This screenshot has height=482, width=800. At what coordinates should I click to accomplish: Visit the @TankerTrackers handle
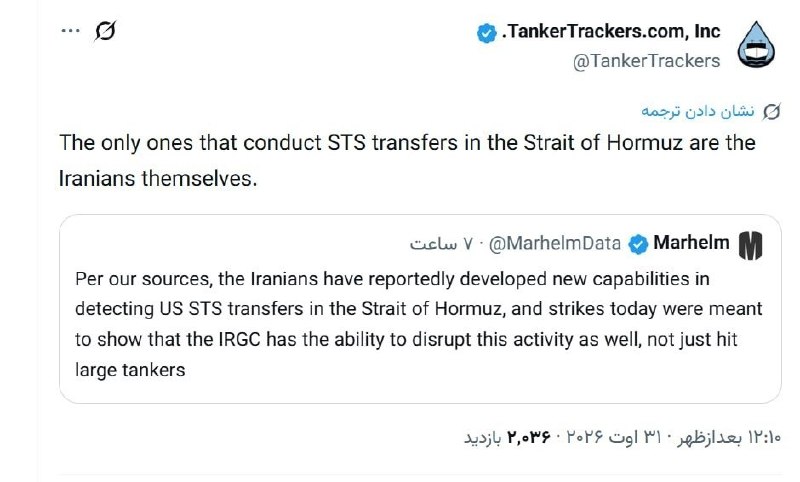pyautogui.click(x=646, y=61)
